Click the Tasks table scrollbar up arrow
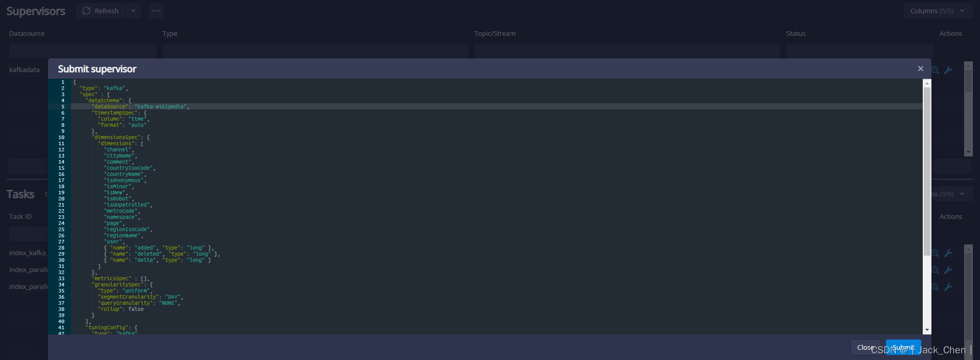 (x=968, y=249)
